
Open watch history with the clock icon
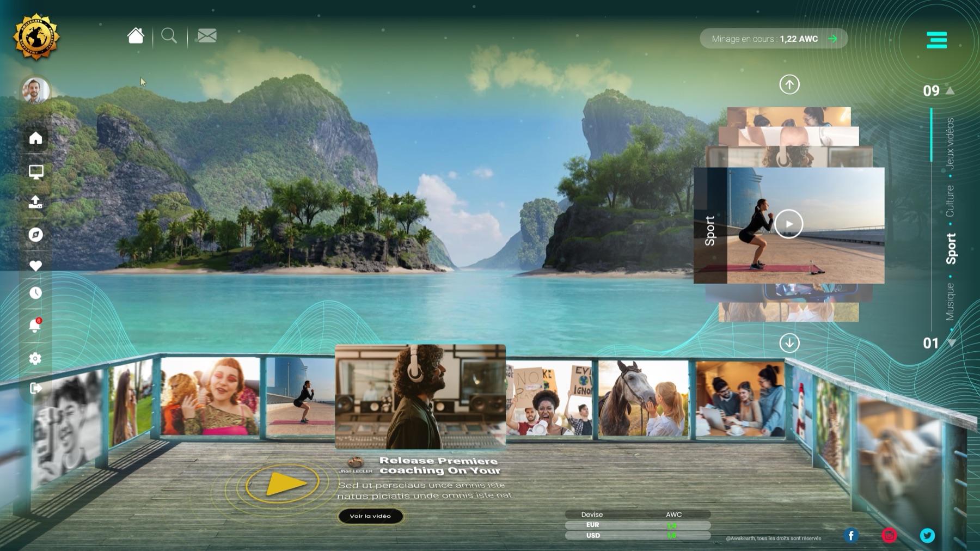[x=36, y=293]
